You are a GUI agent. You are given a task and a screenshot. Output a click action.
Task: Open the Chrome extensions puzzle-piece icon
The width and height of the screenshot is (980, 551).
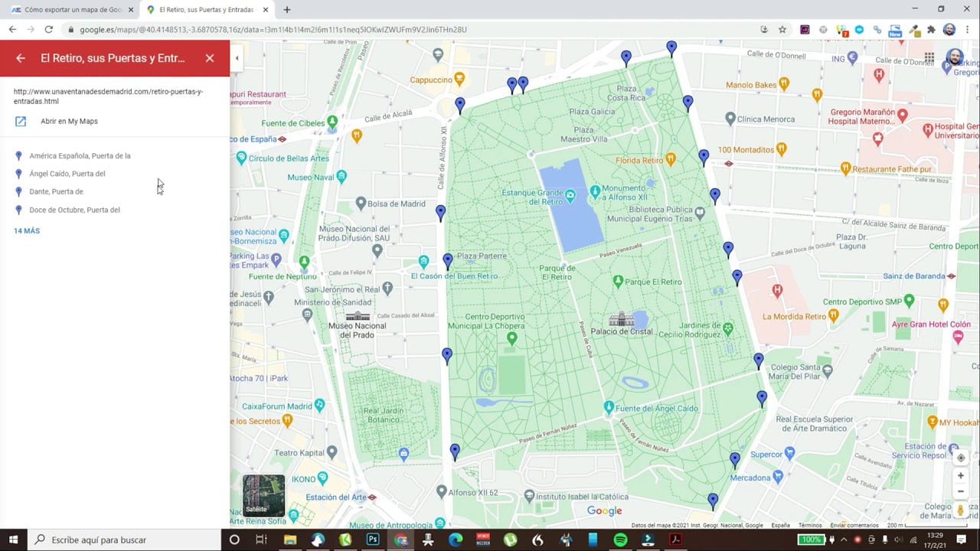(930, 30)
